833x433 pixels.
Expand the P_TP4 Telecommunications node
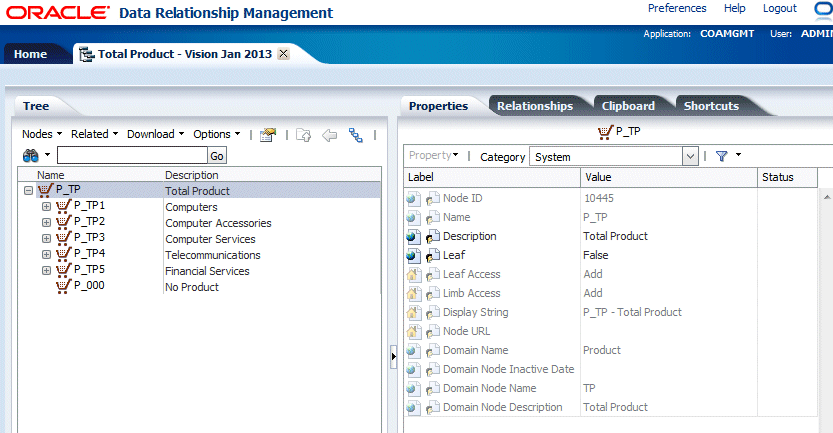(x=46, y=254)
